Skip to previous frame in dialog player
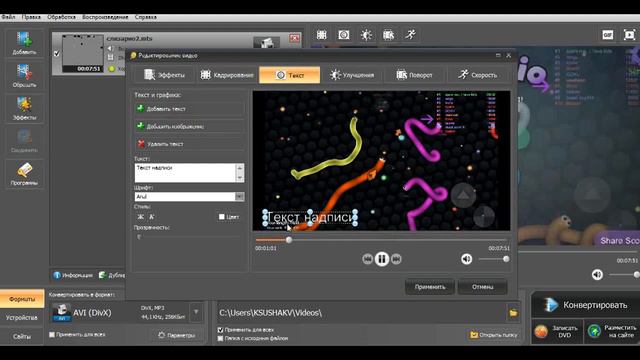 (x=367, y=259)
